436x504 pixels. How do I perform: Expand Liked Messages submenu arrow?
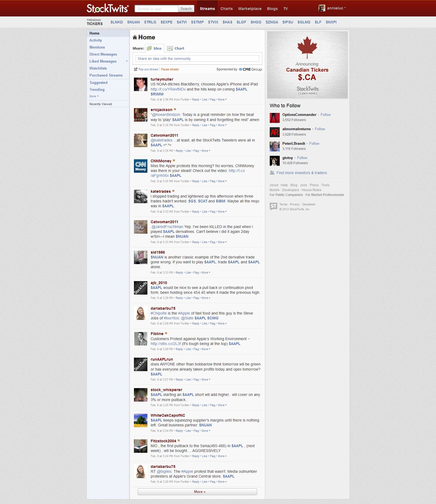(127, 61)
